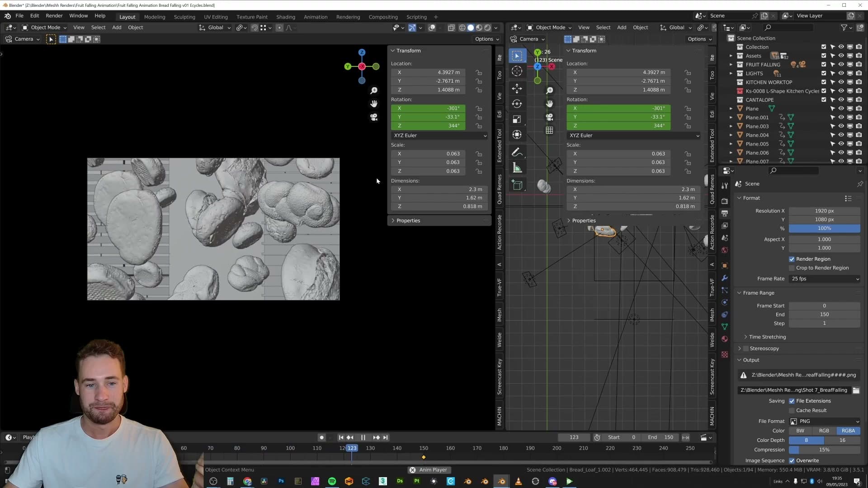
Task: Open the Modifiers wrench properties tab
Action: [725, 278]
